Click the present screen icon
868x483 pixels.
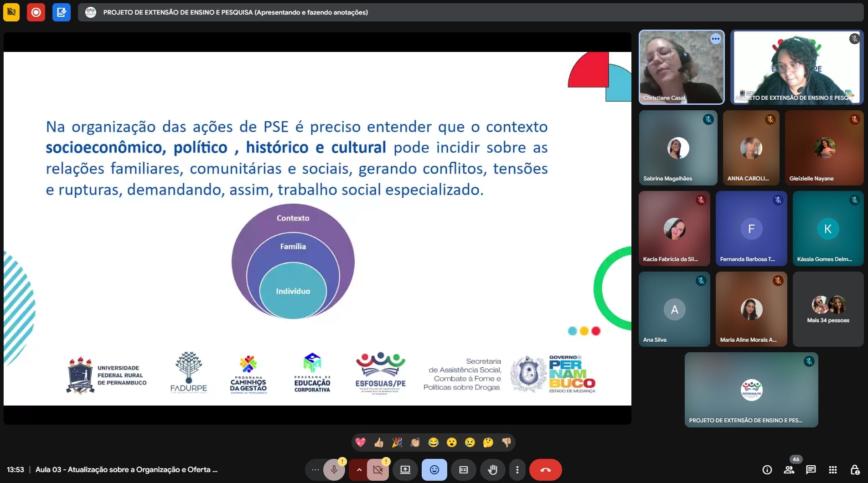(x=405, y=470)
